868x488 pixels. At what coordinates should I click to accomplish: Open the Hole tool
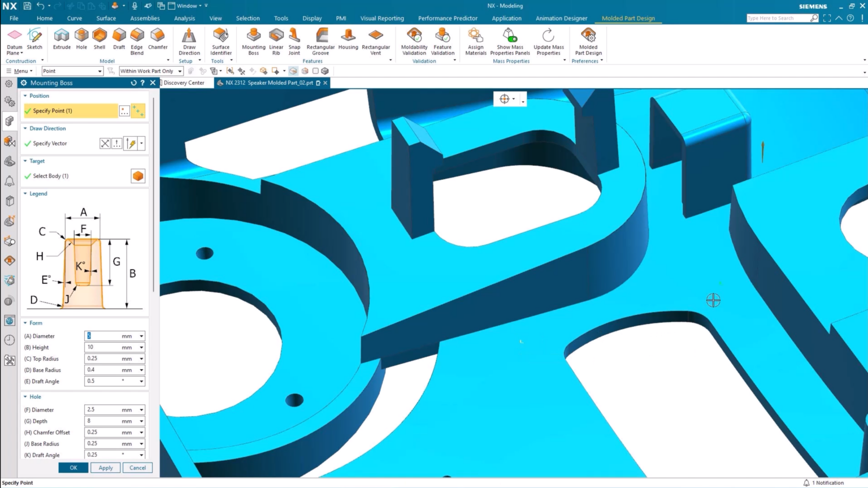(81, 40)
